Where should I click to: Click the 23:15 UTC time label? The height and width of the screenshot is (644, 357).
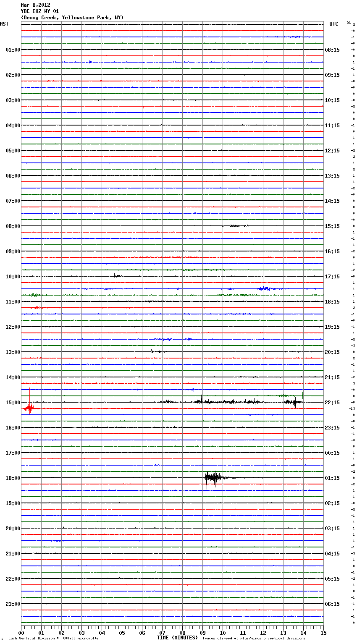pos(332,428)
